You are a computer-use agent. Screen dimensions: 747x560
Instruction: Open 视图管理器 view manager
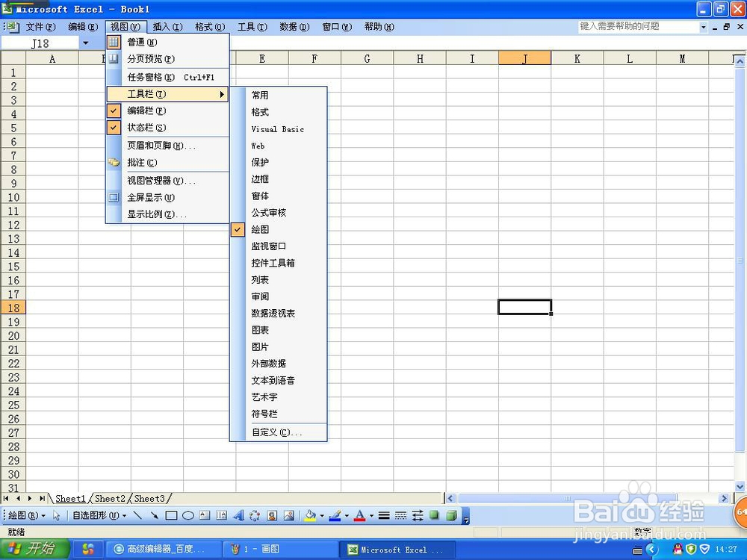tap(167, 181)
